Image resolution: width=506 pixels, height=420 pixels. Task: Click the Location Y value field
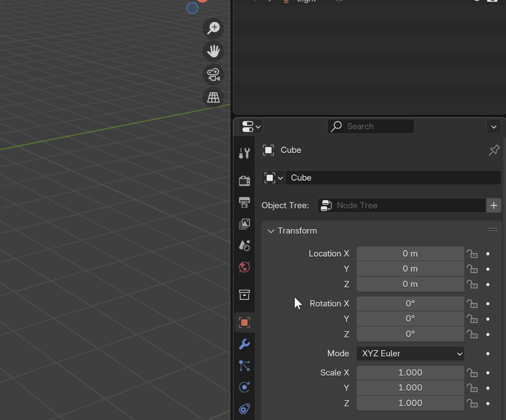[x=410, y=269]
